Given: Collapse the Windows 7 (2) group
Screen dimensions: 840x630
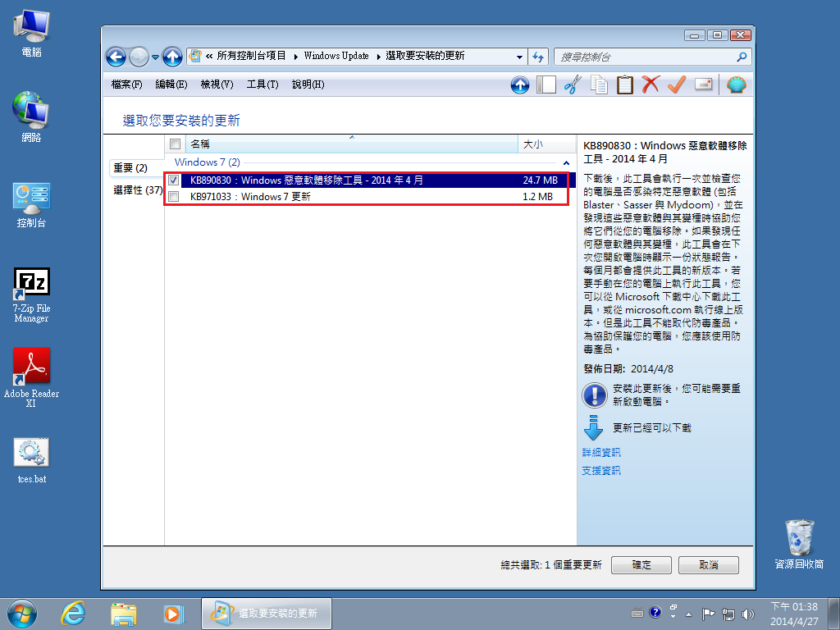Looking at the screenshot, I should tap(566, 162).
